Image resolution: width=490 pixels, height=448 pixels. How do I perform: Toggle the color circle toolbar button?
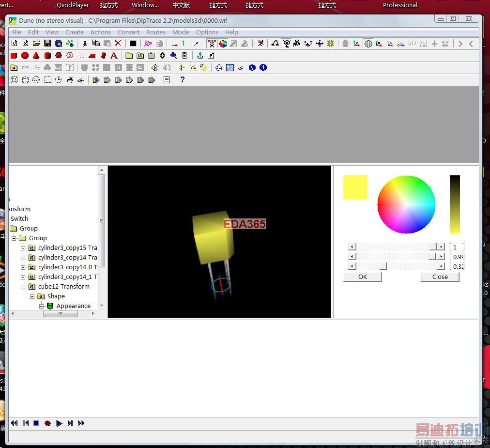[223, 44]
